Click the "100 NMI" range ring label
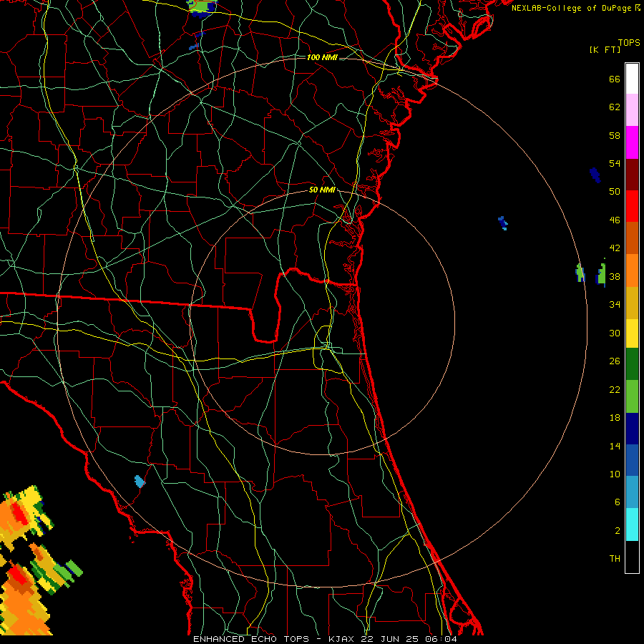This screenshot has width=644, height=644. (x=322, y=57)
